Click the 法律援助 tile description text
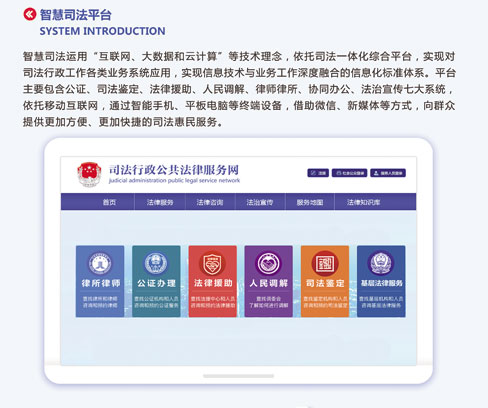Viewport: 488px width, 408px height. 213,302
